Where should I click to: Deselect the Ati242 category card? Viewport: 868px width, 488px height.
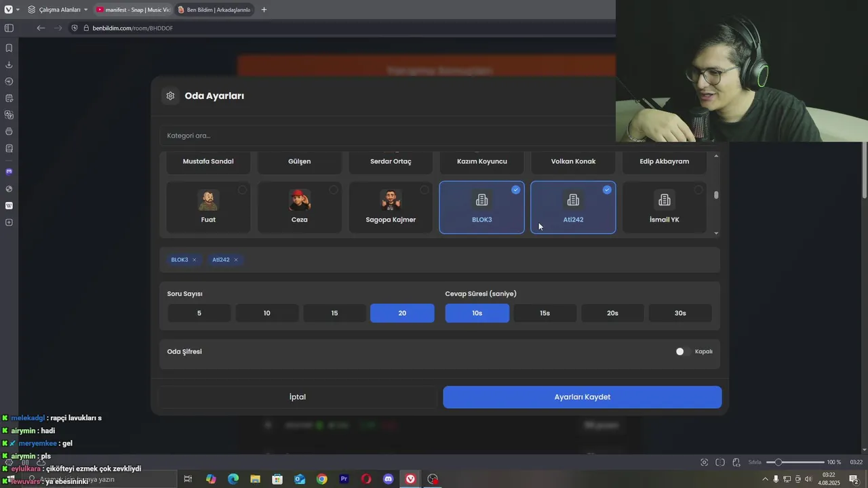pyautogui.click(x=573, y=207)
